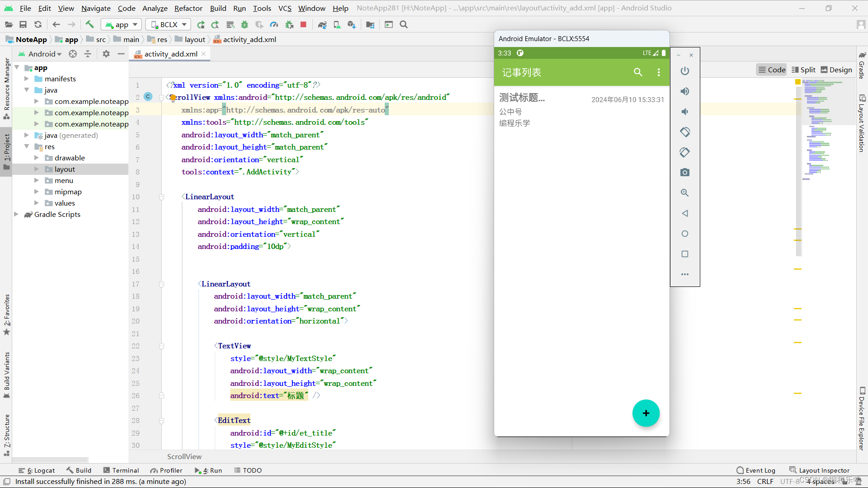Viewport: 868px width, 488px height.
Task: Sync project with Gradle files elephant icon
Action: [x=322, y=24]
